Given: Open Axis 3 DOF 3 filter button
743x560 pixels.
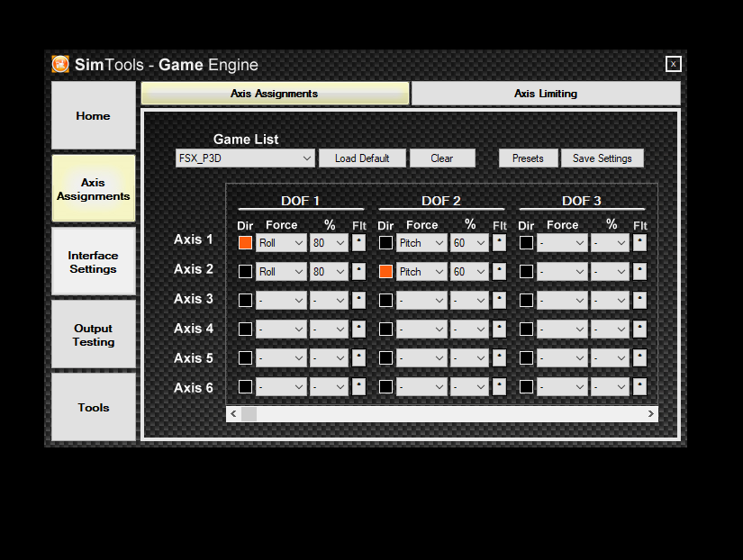Looking at the screenshot, I should point(639,301).
